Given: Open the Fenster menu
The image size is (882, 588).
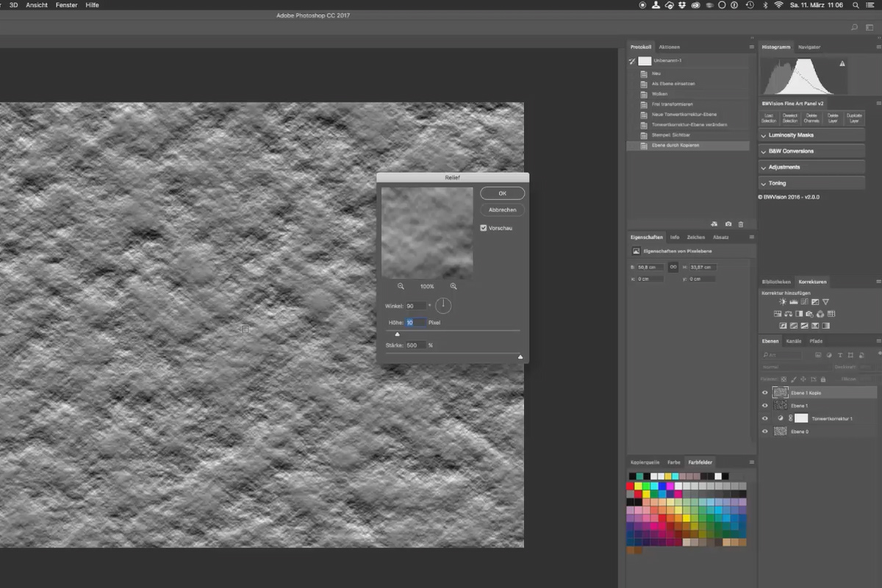Looking at the screenshot, I should 66,5.
